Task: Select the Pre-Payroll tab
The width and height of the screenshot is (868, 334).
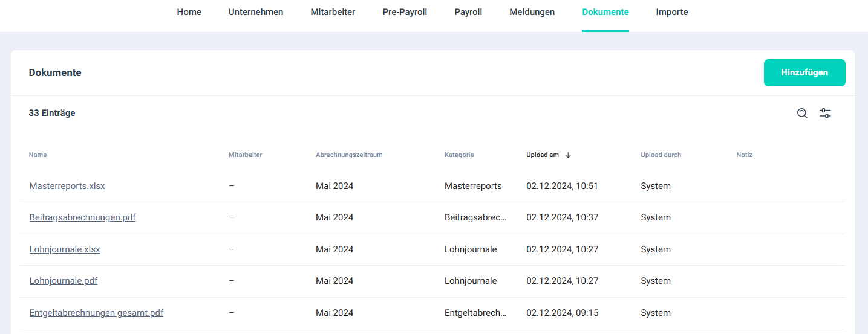Action: pyautogui.click(x=405, y=12)
